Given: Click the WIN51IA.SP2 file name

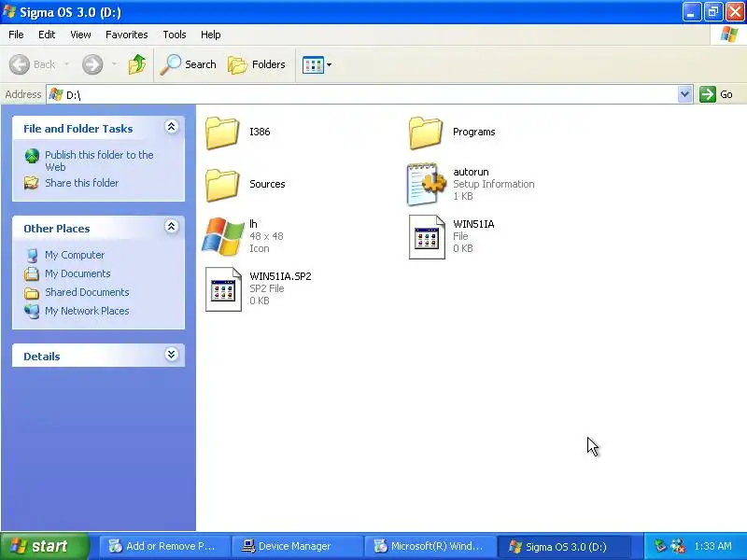Looking at the screenshot, I should click(281, 276).
